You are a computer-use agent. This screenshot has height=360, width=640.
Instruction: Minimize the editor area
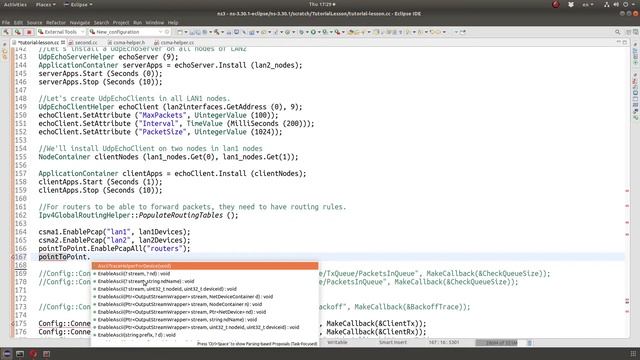(x=618, y=42)
